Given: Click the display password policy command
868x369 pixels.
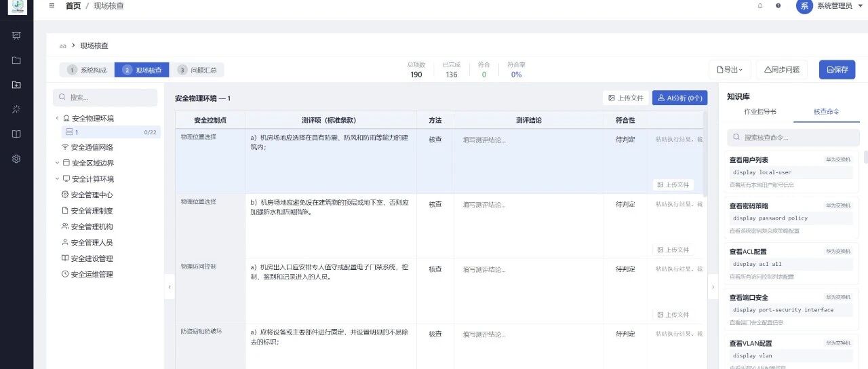Looking at the screenshot, I should click(770, 218).
